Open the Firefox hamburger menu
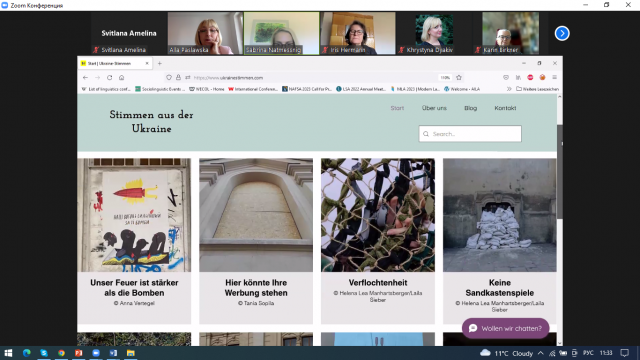Image resolution: width=640 pixels, height=360 pixels. click(554, 78)
